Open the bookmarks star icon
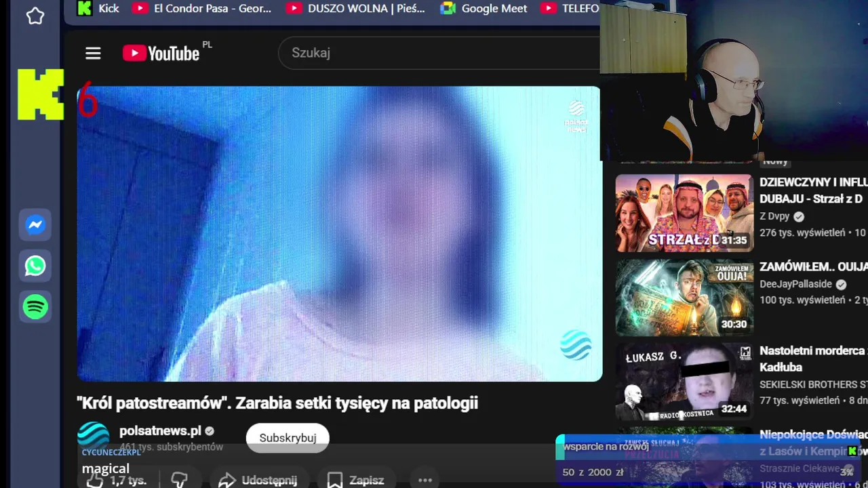 point(35,16)
